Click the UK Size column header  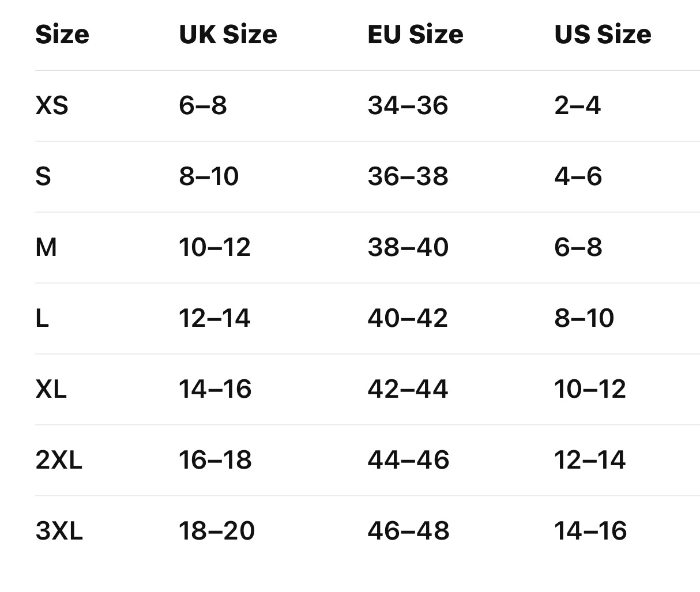click(x=228, y=35)
